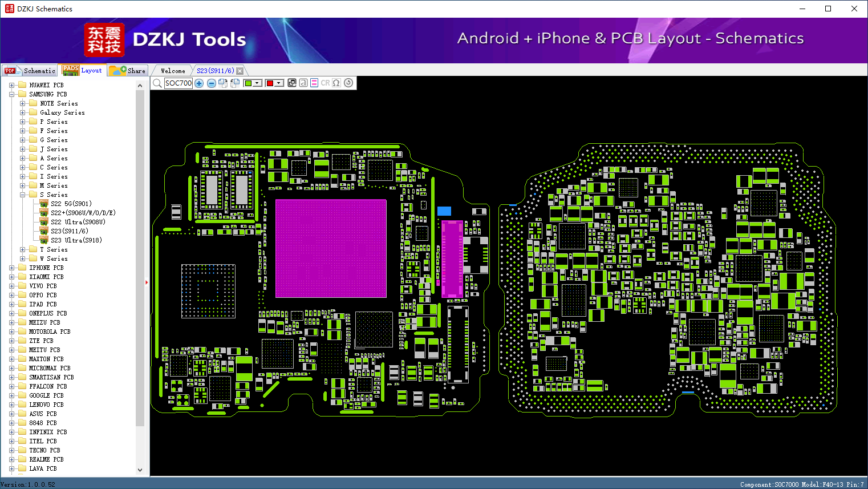
Task: Select the SMARTISAN PCB text label
Action: [x=51, y=377]
